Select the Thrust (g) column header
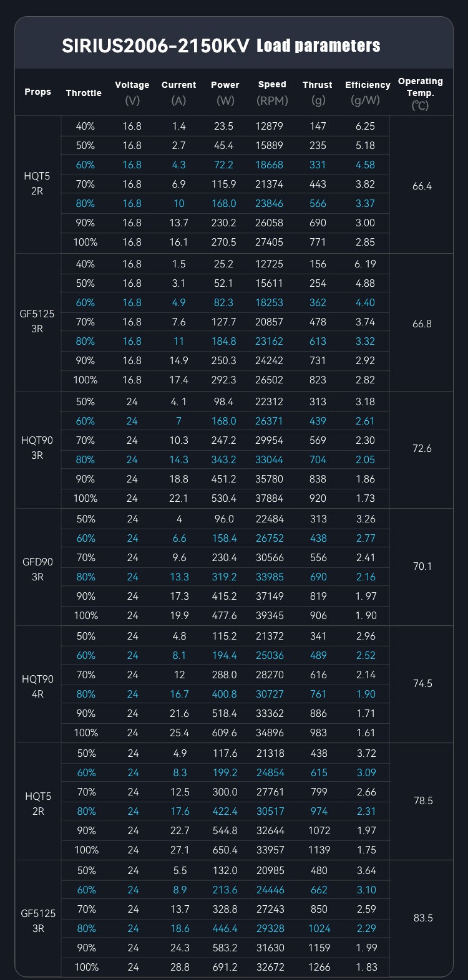Image resolution: width=468 pixels, height=980 pixels. (x=318, y=92)
